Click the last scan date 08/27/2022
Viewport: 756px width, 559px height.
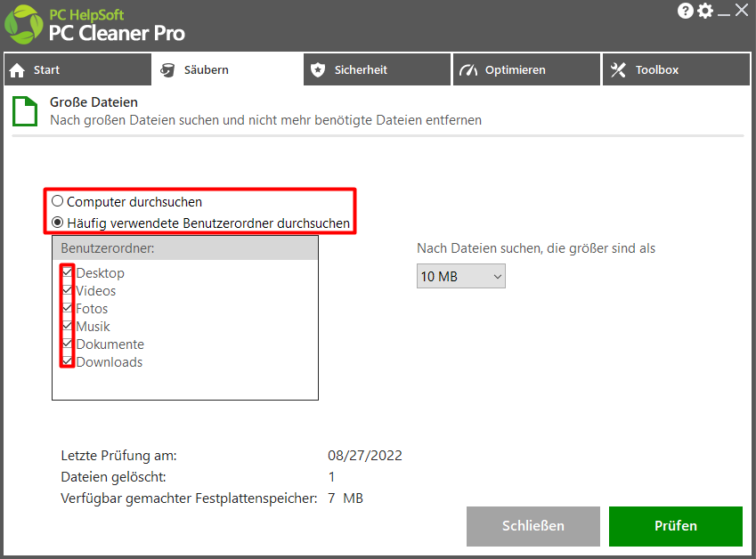tap(365, 456)
